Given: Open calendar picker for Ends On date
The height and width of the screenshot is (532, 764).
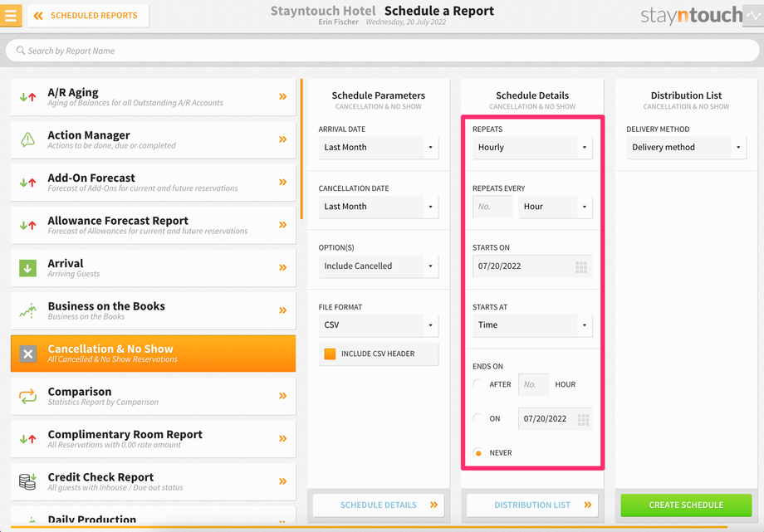Looking at the screenshot, I should (x=583, y=419).
